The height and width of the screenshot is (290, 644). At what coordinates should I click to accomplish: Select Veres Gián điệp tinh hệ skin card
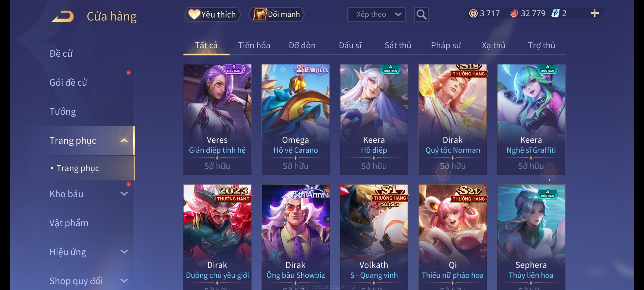[217, 119]
